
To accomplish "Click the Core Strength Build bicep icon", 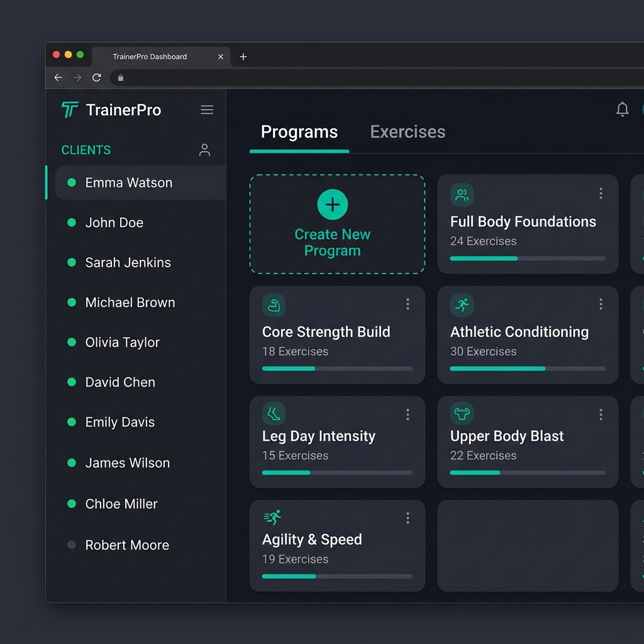I will pos(274,305).
